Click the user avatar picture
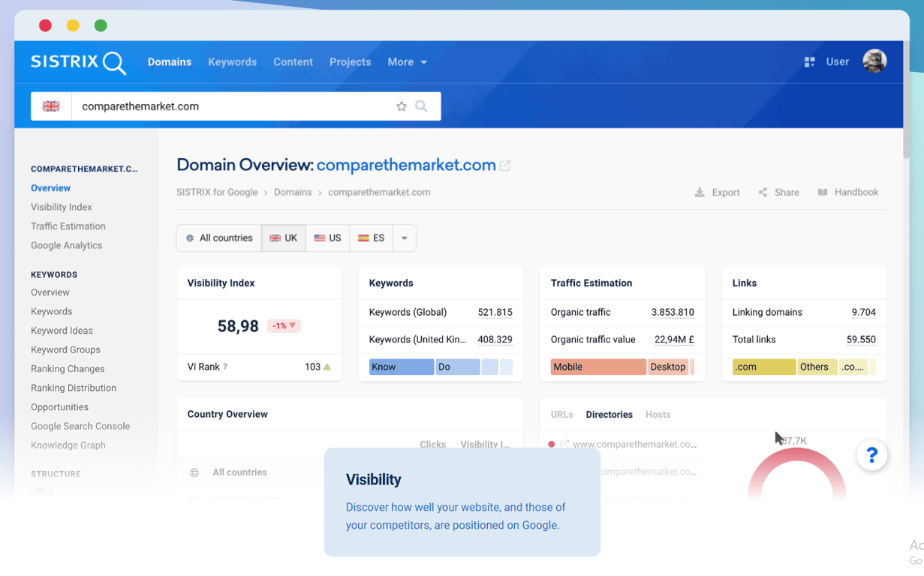 [x=874, y=61]
